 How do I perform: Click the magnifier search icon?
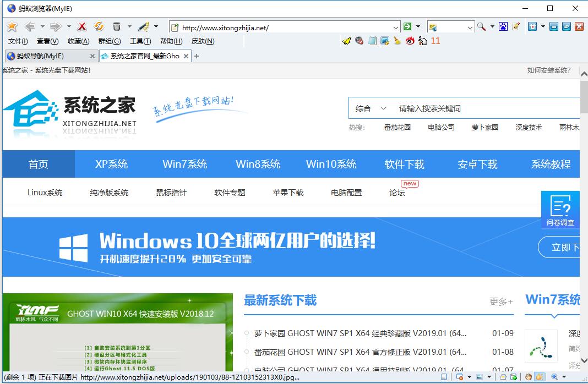[x=482, y=26]
